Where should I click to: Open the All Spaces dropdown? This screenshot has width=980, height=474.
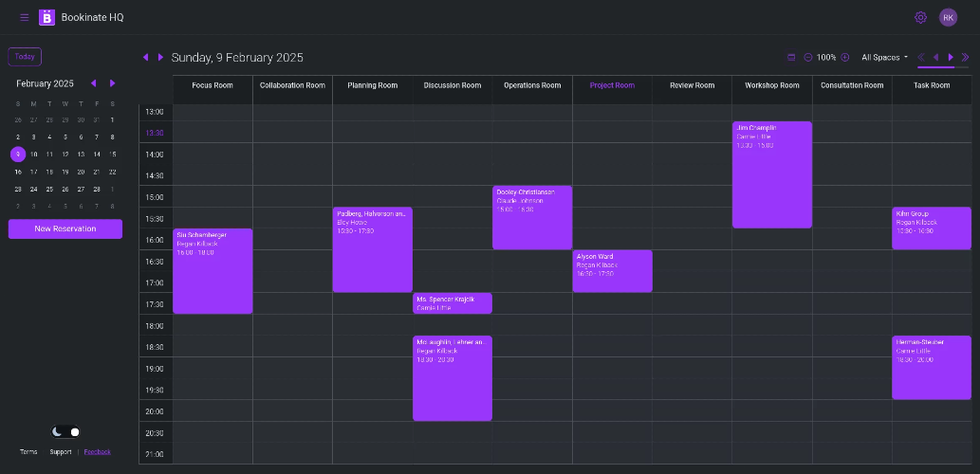click(x=884, y=58)
